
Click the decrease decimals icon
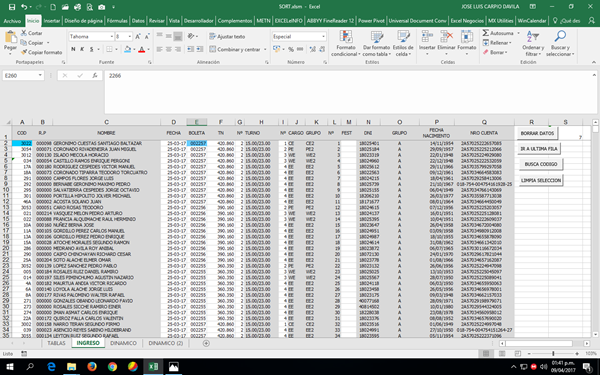(x=322, y=49)
